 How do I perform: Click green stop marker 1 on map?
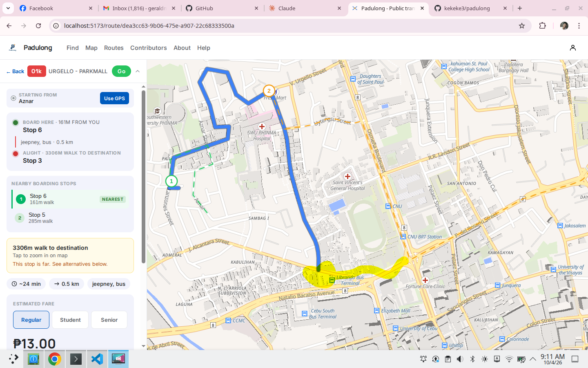point(171,181)
